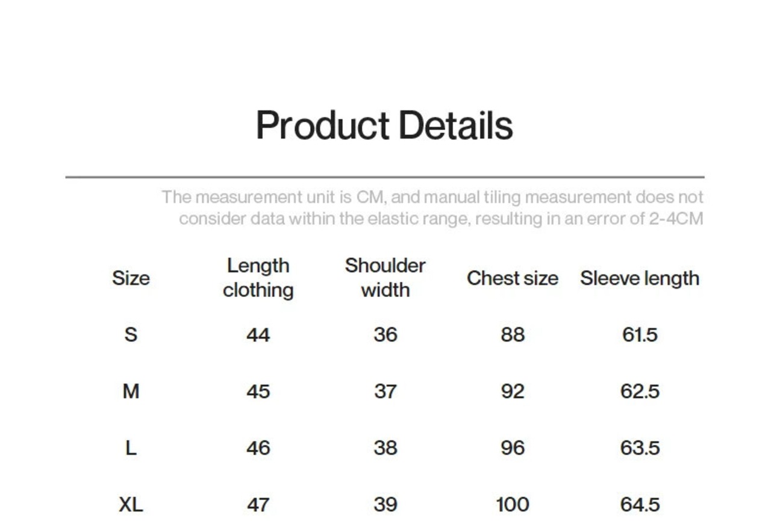
Task: Click the measurement unit note text
Action: click(432, 208)
